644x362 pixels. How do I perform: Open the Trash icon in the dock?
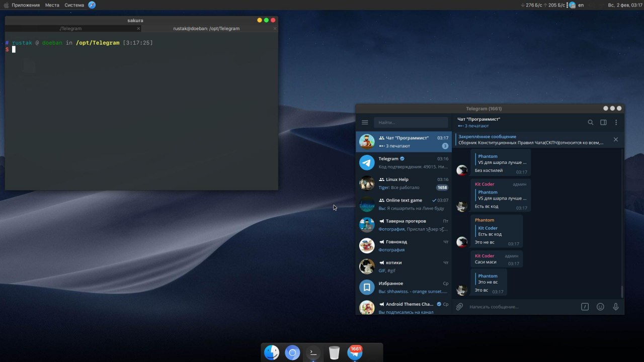point(334,352)
